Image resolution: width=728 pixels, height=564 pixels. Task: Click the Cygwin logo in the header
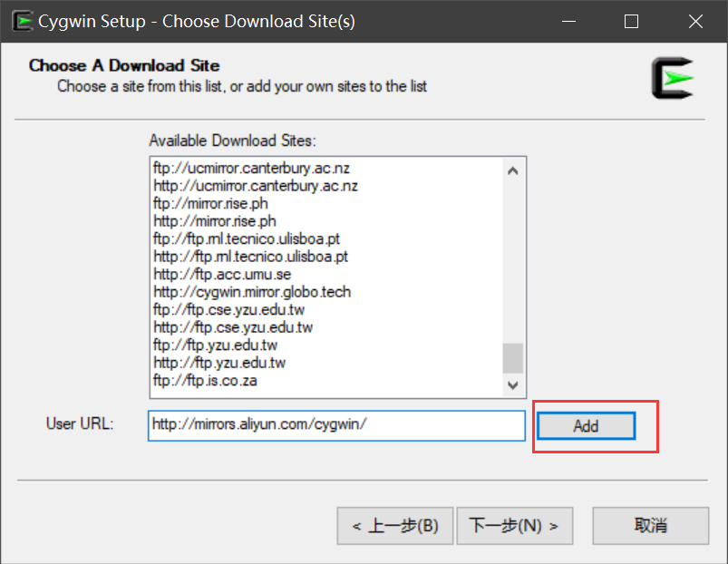point(673,78)
